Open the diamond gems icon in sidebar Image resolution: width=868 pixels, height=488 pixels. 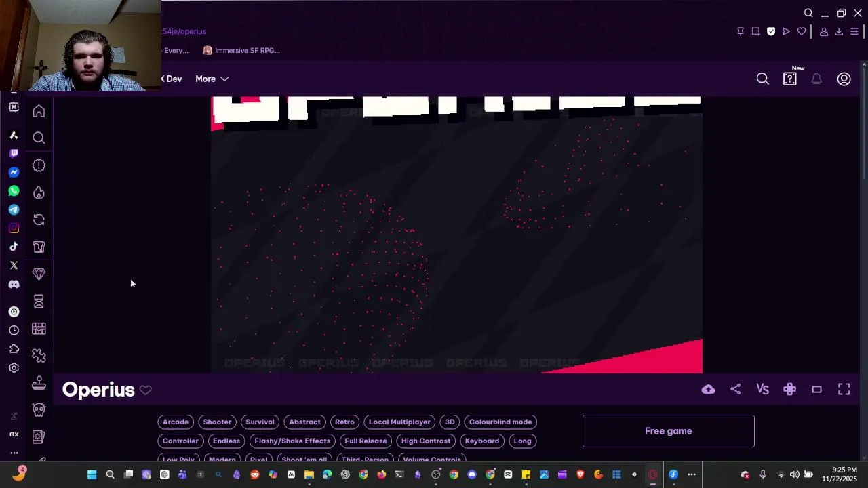coord(39,274)
